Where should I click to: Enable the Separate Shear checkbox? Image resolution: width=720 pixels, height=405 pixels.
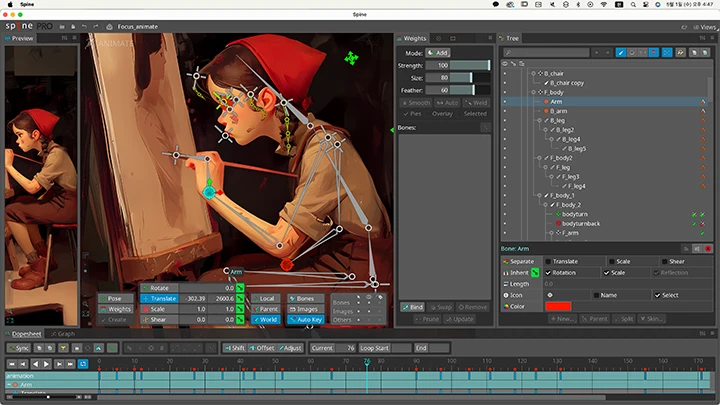click(x=664, y=261)
